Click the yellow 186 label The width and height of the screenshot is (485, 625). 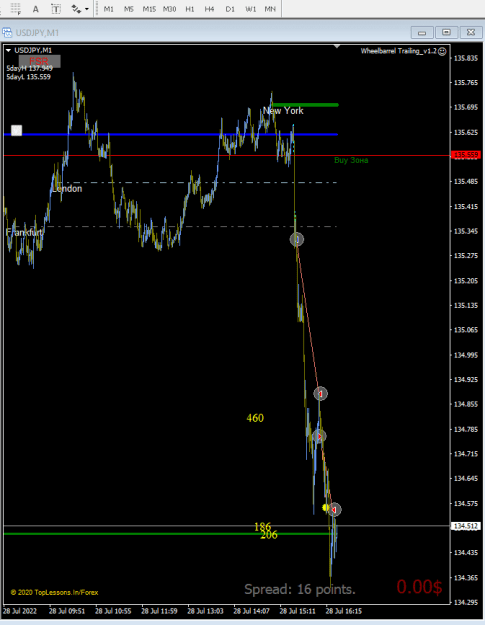point(263,527)
